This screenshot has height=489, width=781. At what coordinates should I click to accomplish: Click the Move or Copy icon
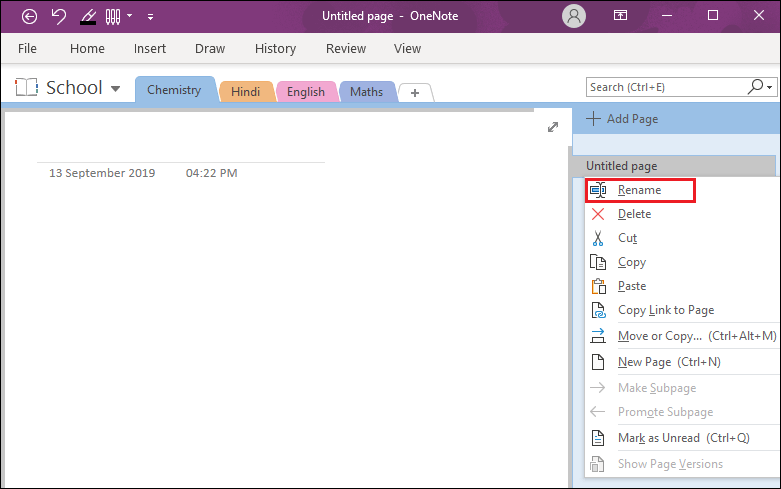click(598, 336)
